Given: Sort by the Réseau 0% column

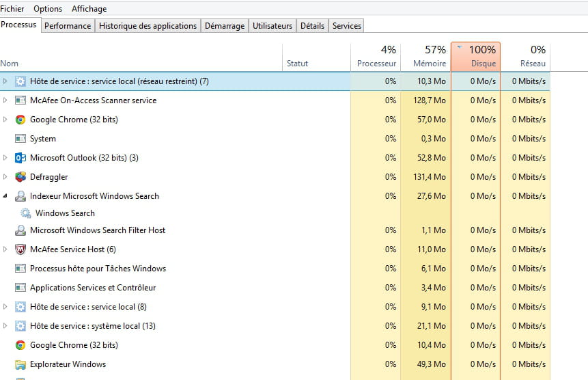Looking at the screenshot, I should [x=525, y=57].
